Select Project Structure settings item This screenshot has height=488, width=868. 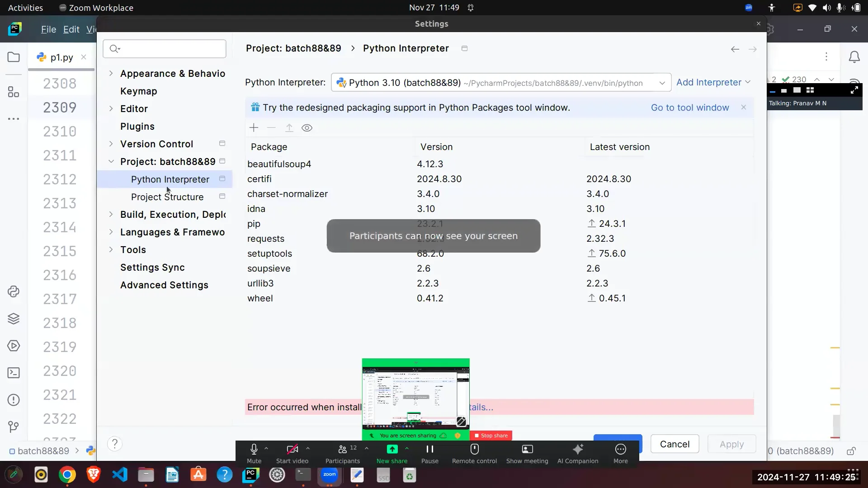pos(167,197)
